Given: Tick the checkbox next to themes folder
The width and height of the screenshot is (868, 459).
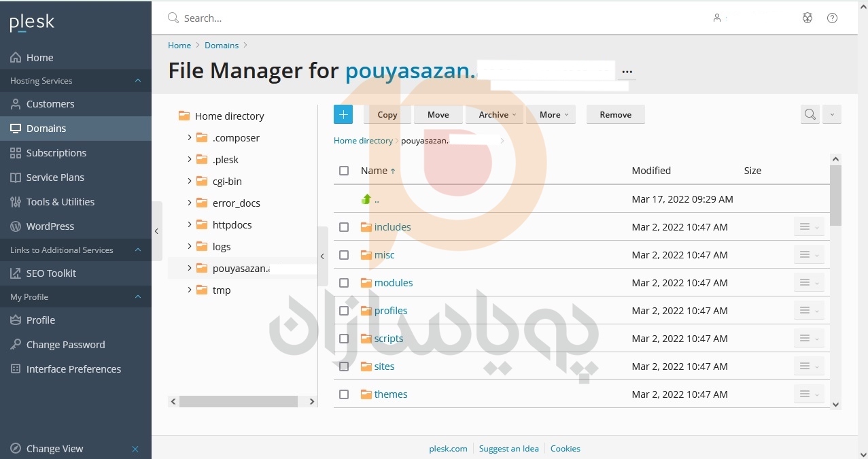Looking at the screenshot, I should pos(344,394).
